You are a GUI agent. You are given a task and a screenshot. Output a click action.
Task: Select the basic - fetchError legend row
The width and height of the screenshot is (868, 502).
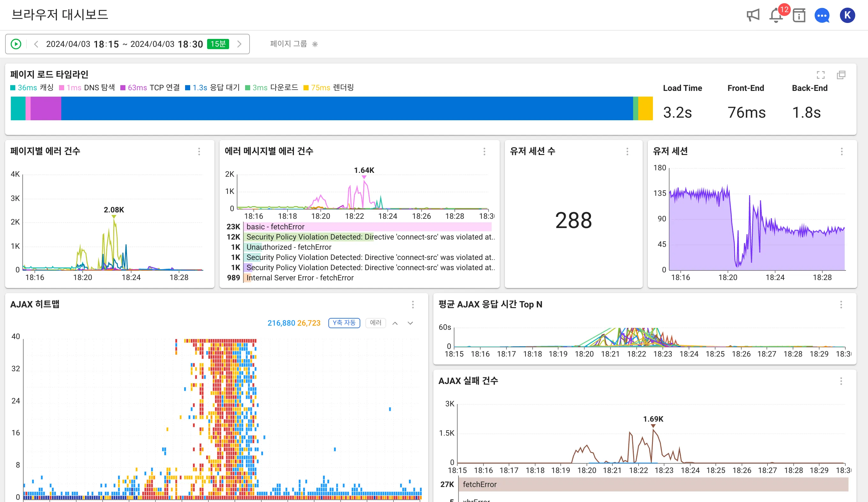pos(275,226)
